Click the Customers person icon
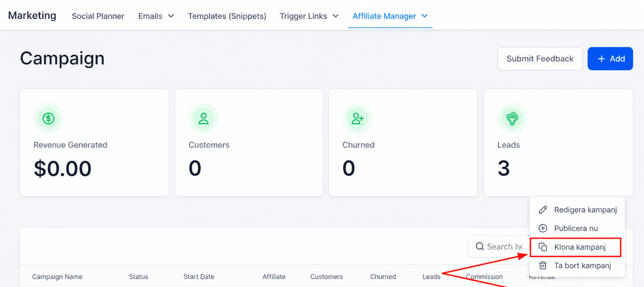The width and height of the screenshot is (644, 287). click(x=204, y=118)
